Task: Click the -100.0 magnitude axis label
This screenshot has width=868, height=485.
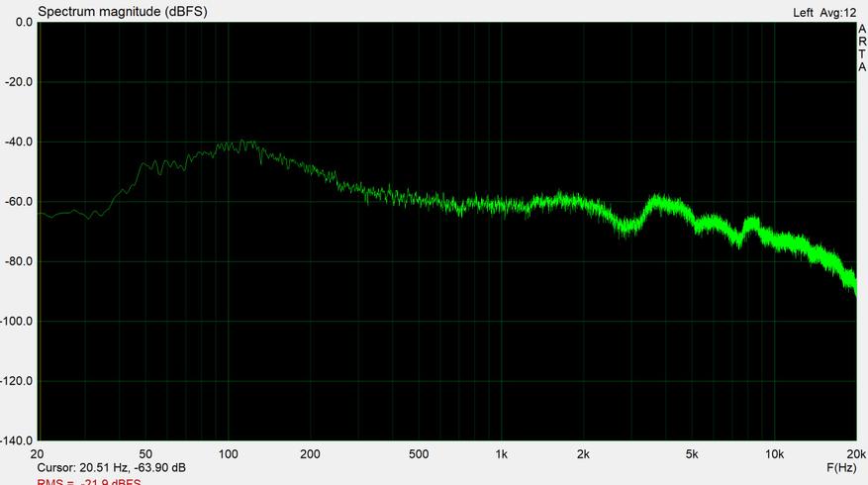Action: 17,321
